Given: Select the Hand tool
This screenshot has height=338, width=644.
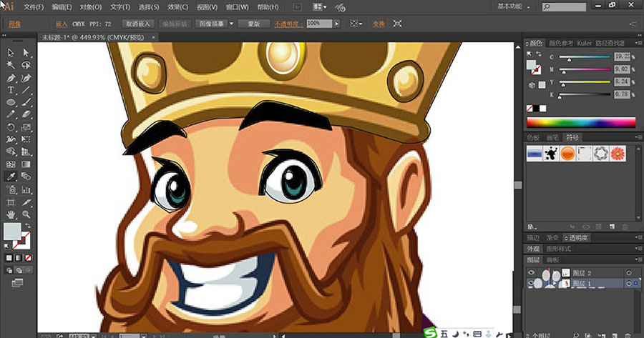Looking at the screenshot, I should (x=11, y=214).
